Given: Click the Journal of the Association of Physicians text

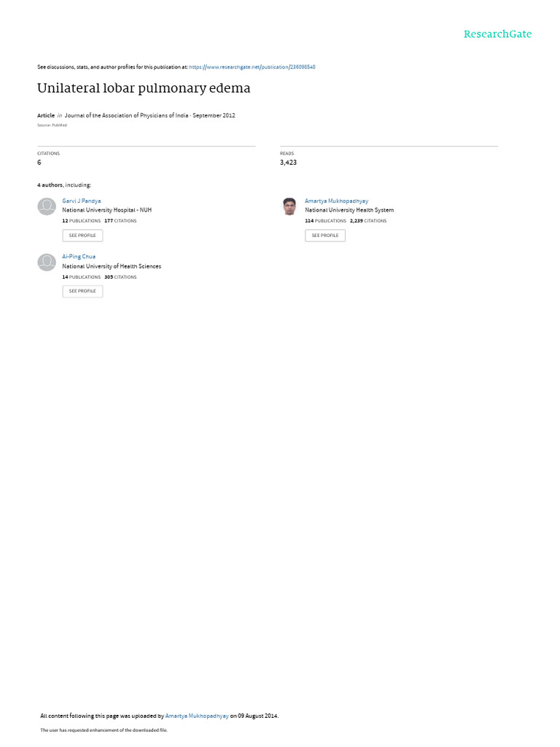Looking at the screenshot, I should pyautogui.click(x=126, y=115).
